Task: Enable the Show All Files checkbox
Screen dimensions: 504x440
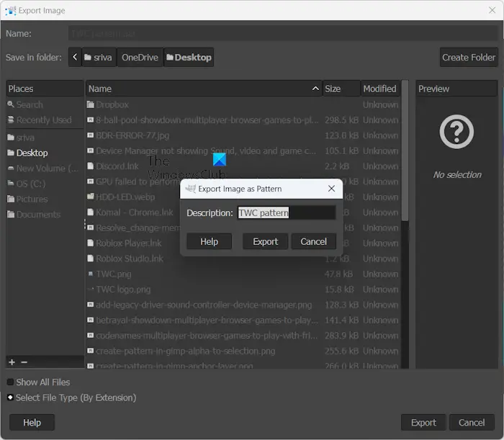Action: tap(10, 382)
